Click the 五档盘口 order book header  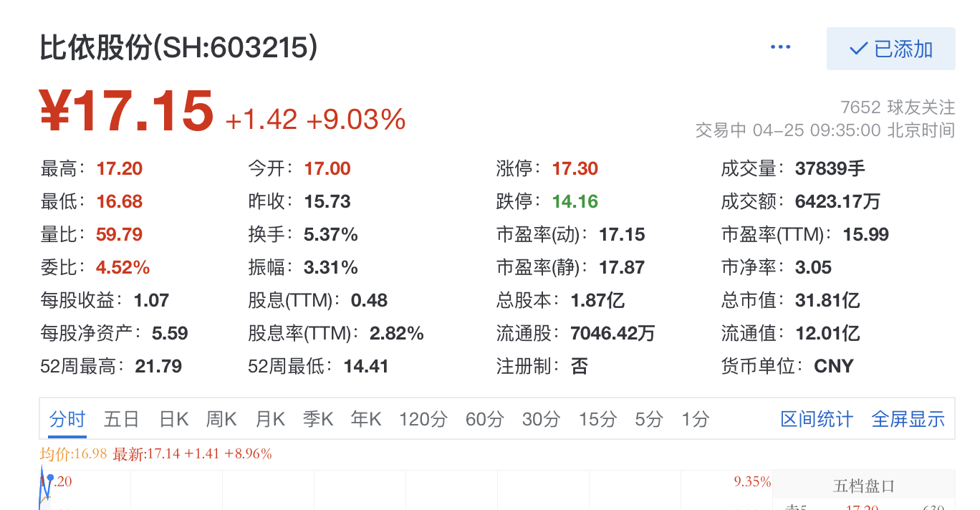(x=864, y=486)
